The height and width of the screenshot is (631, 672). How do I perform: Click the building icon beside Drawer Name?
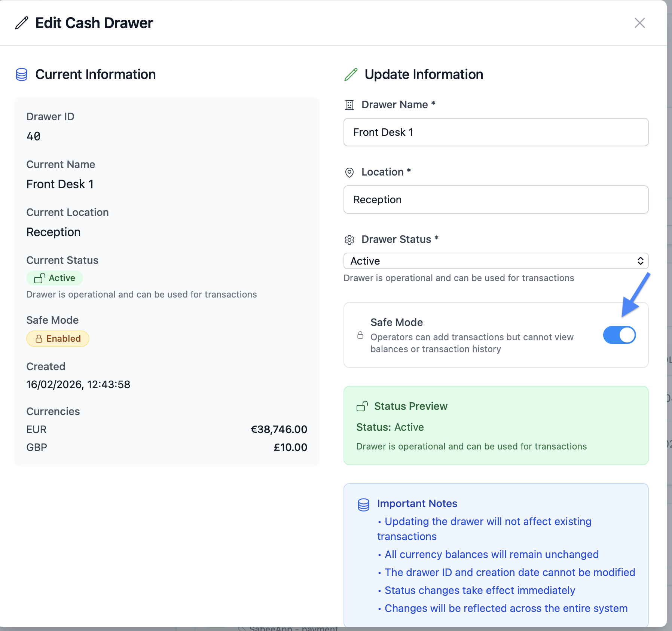(349, 105)
